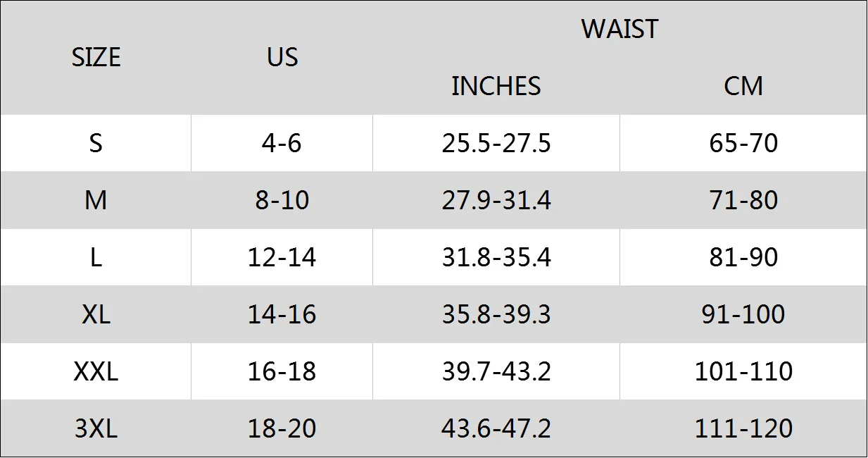Select the XL size cell
The image size is (868, 458).
[x=96, y=314]
